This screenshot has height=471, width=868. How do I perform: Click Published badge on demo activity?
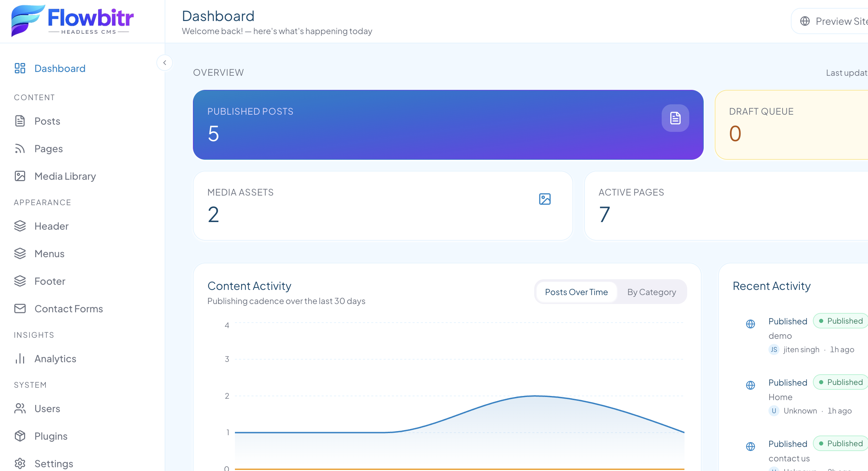pos(841,321)
